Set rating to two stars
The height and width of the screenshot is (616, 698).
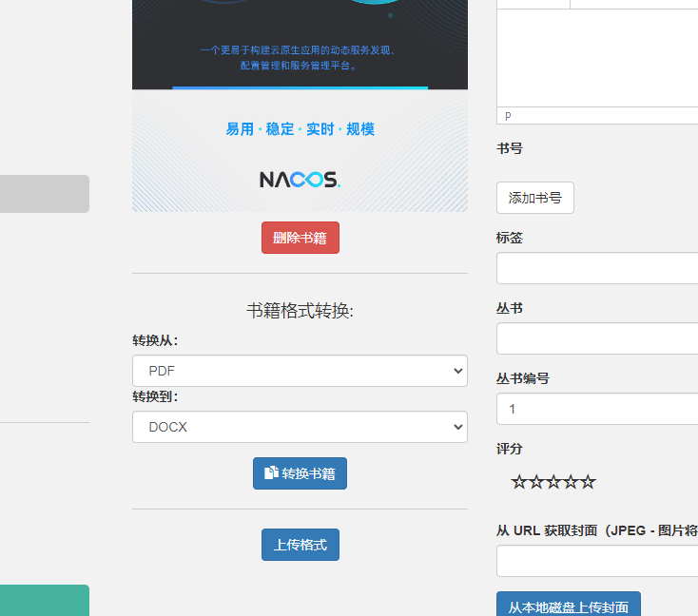coord(536,482)
